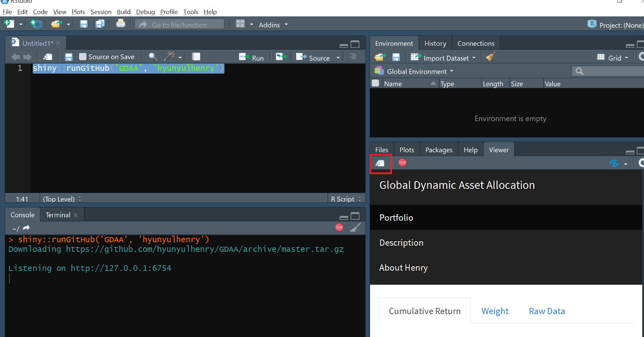This screenshot has width=644, height=337.
Task: Focus the environment search field
Action: pos(608,71)
